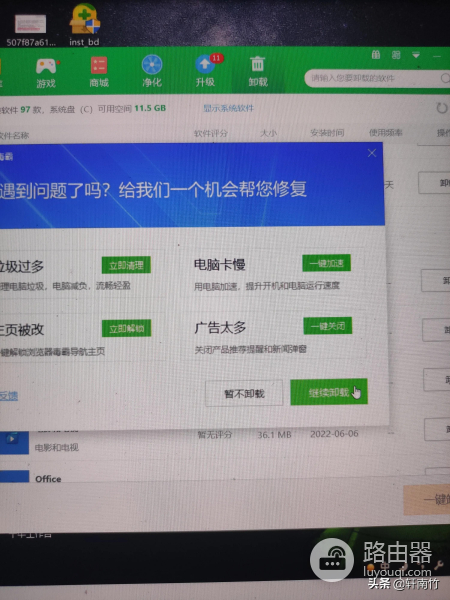This screenshot has height=600, width=450.
Task: Click the 2022-06-06 install date
Action: 334,434
